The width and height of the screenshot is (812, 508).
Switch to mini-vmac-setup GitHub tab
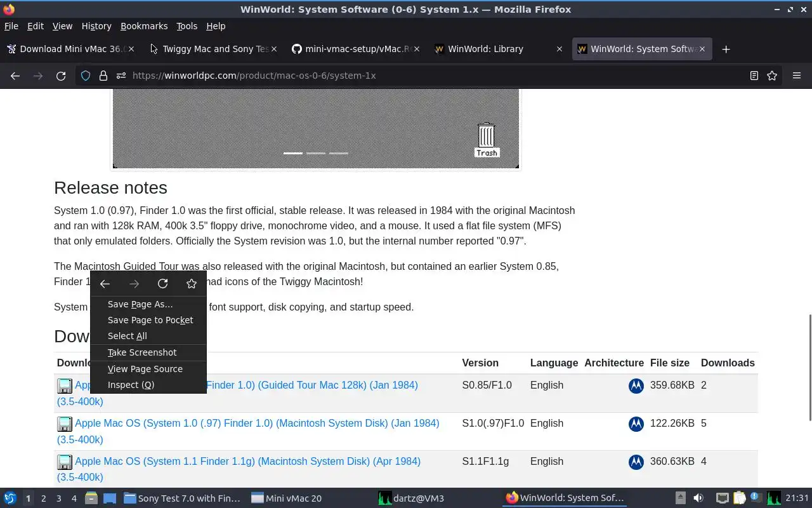pos(356,49)
